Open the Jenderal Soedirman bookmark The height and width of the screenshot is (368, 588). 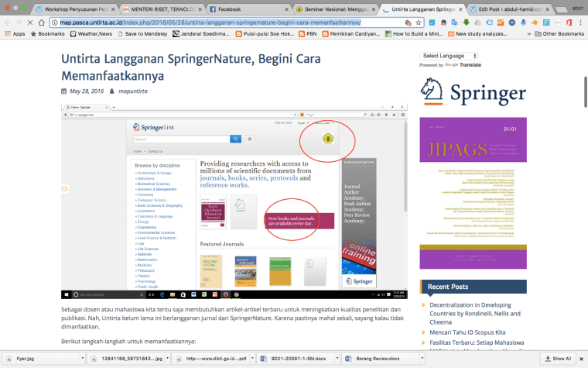201,34
